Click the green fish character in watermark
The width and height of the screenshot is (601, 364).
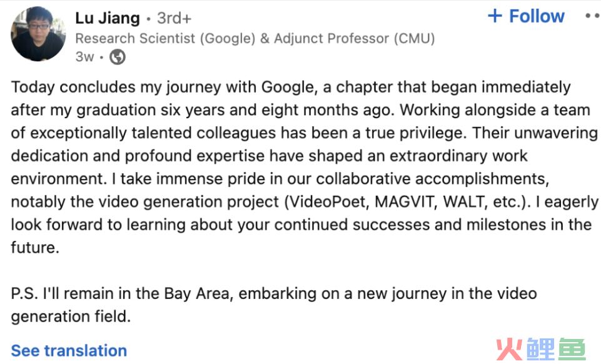572,349
